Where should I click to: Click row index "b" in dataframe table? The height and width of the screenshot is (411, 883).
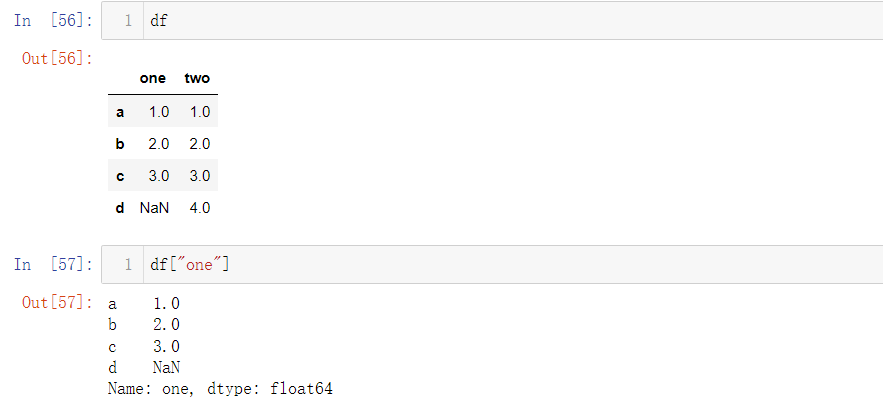[119, 144]
